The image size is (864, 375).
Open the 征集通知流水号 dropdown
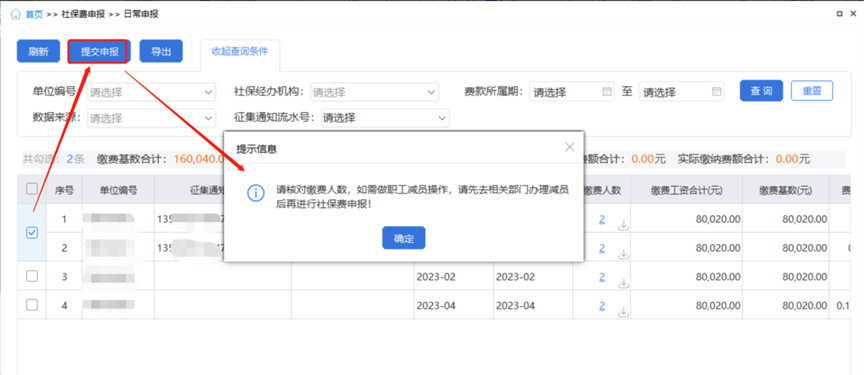(385, 118)
